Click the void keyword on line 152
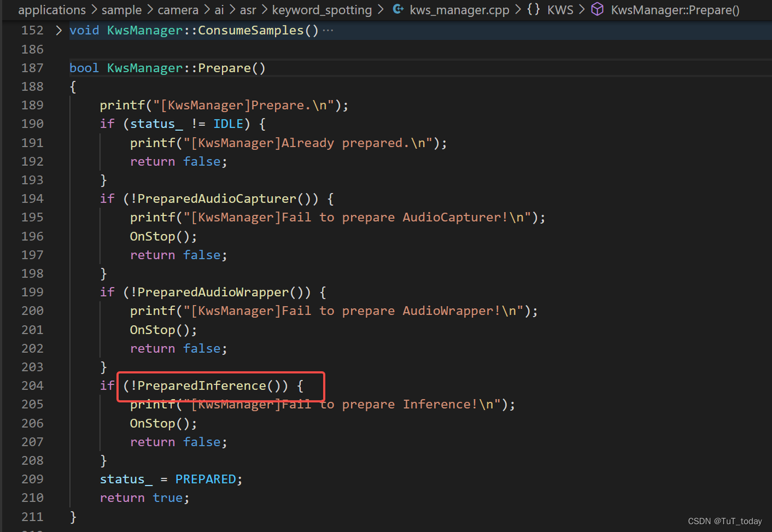The image size is (772, 532). point(84,30)
